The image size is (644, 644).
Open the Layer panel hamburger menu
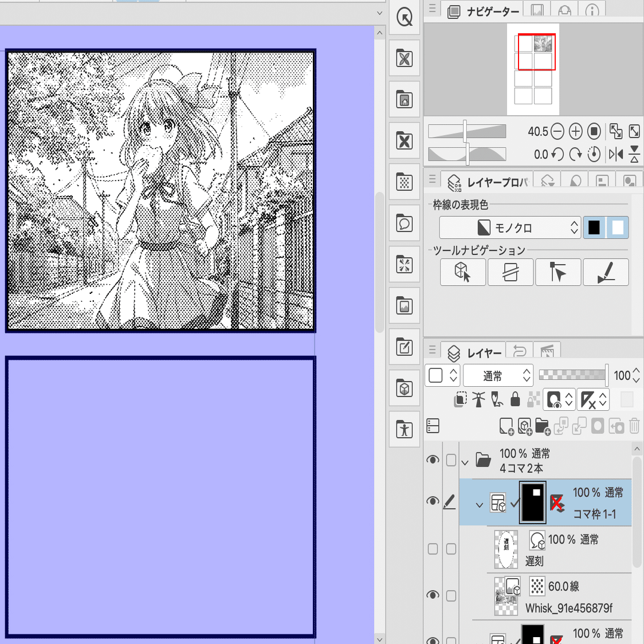(x=432, y=350)
